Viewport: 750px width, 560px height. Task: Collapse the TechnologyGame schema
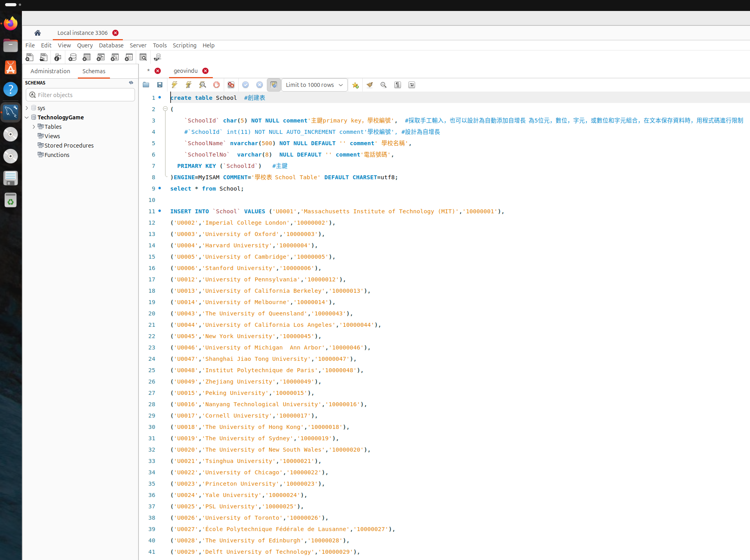pyautogui.click(x=27, y=117)
